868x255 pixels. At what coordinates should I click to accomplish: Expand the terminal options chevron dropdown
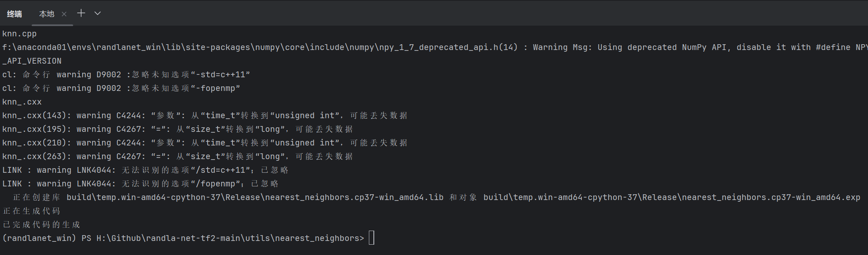98,13
